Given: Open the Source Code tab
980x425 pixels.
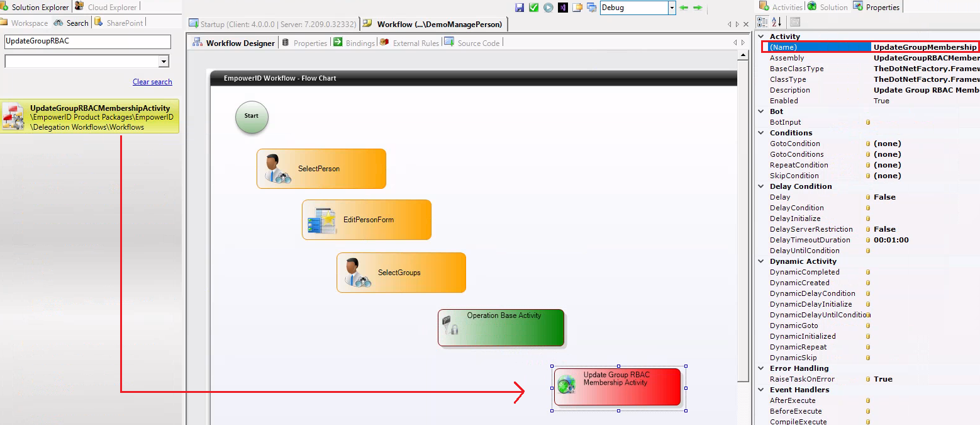Looking at the screenshot, I should pyautogui.click(x=472, y=43).
